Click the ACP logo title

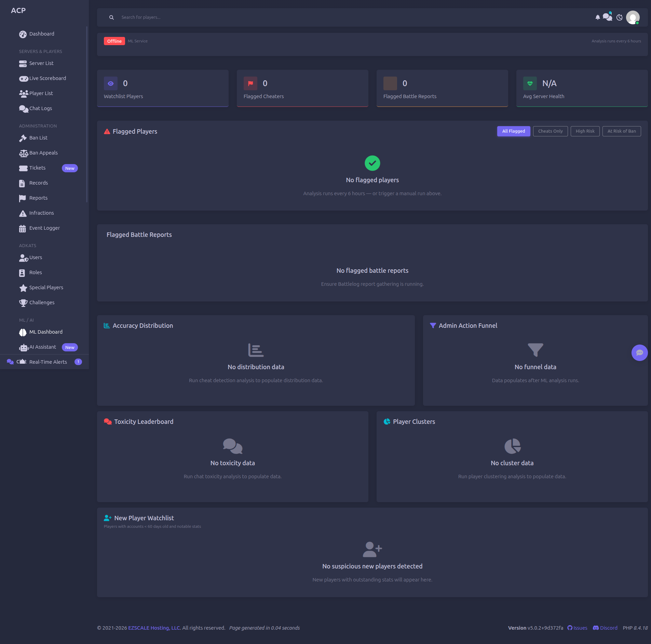coord(18,11)
